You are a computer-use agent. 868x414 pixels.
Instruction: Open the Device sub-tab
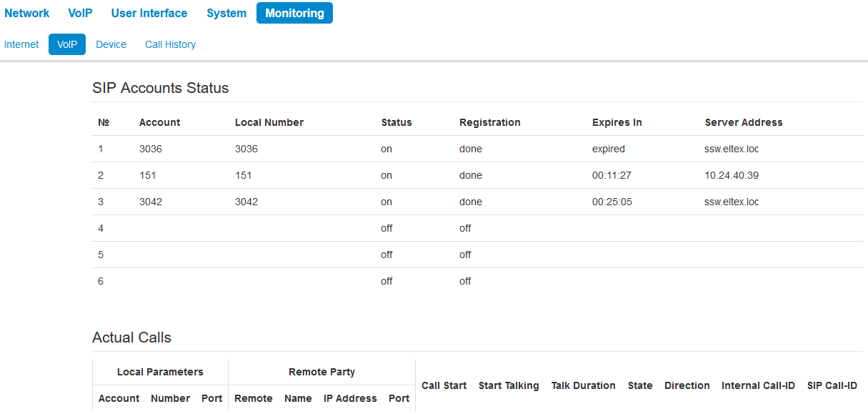[x=111, y=44]
